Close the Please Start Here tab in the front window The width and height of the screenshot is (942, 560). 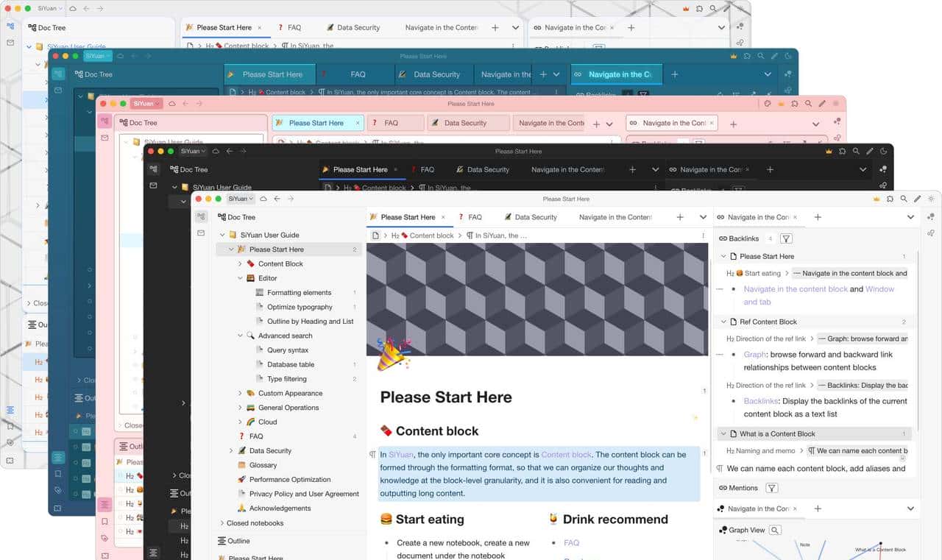[x=443, y=217]
